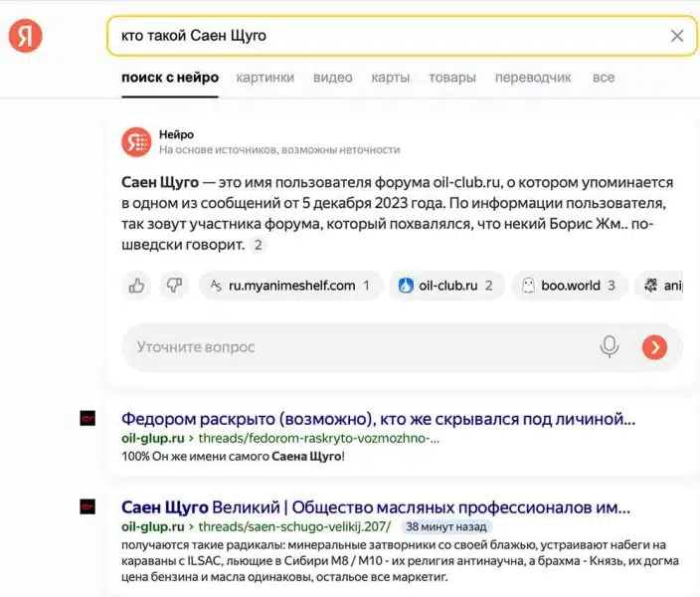Submit follow-up question with red arrow button
The height and width of the screenshot is (597, 700).
(x=654, y=347)
